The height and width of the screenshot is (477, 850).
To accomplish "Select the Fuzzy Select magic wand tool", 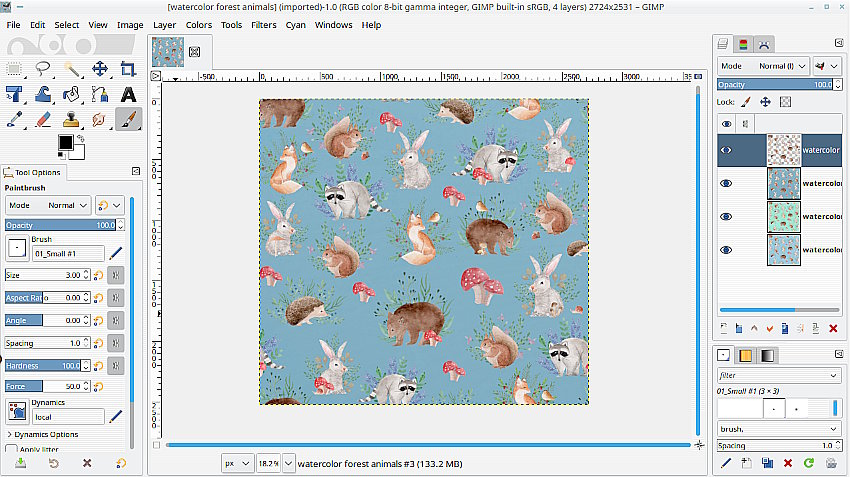I will pyautogui.click(x=72, y=69).
